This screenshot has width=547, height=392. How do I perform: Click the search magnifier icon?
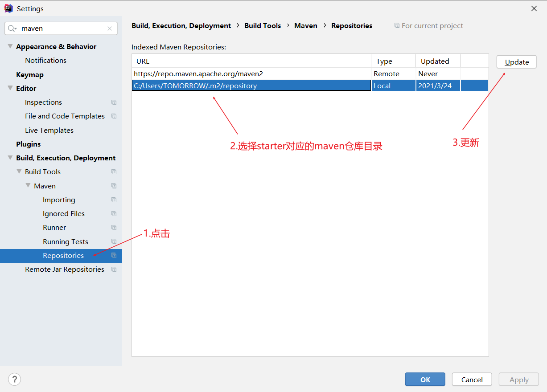coord(12,29)
